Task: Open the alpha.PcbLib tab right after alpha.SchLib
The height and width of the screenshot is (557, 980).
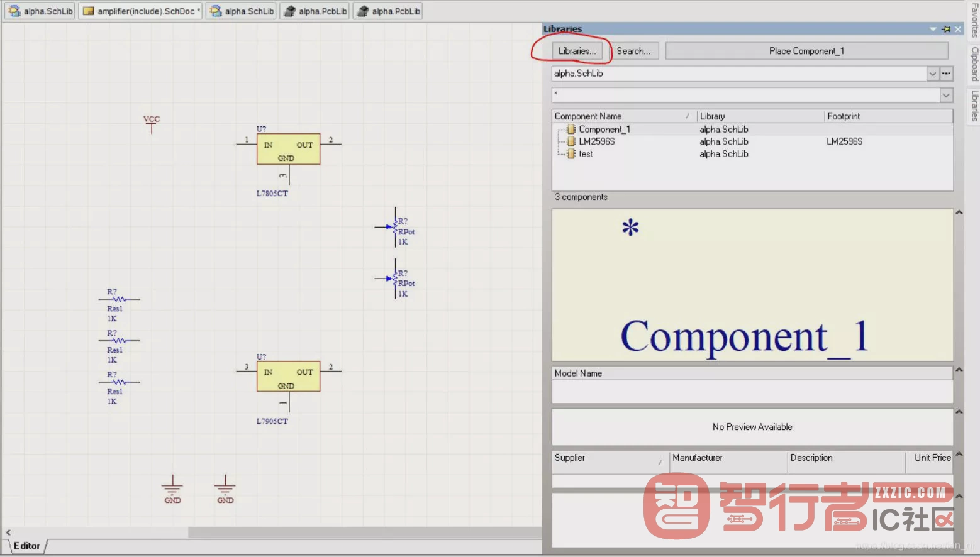Action: [x=315, y=11]
